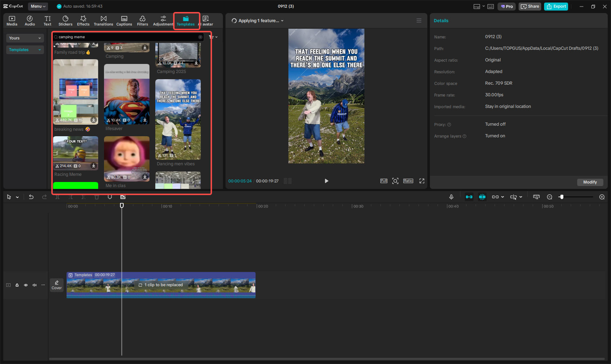
Task: Open the Menu dropdown in title bar
Action: [38, 6]
